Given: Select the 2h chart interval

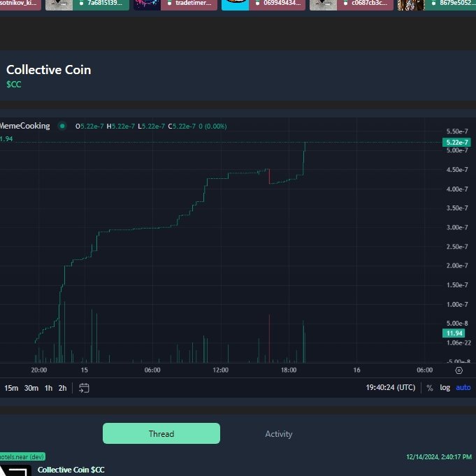Looking at the screenshot, I should point(62,388).
